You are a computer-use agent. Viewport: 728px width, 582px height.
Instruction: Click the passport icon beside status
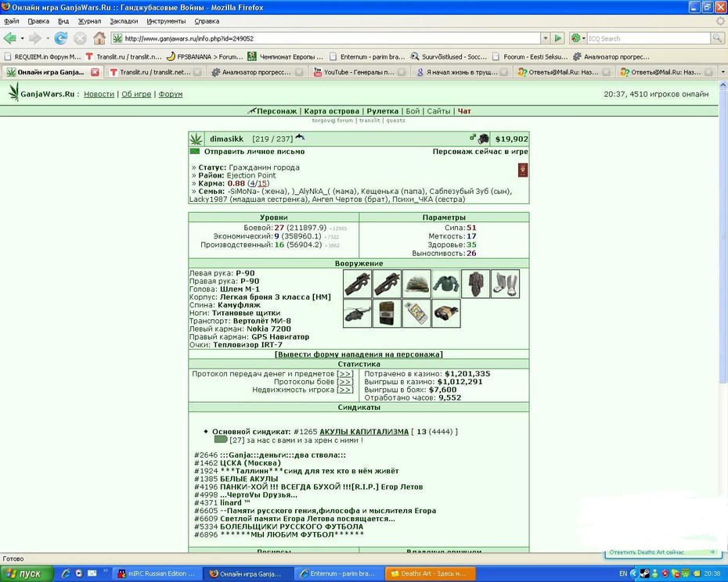click(x=523, y=171)
